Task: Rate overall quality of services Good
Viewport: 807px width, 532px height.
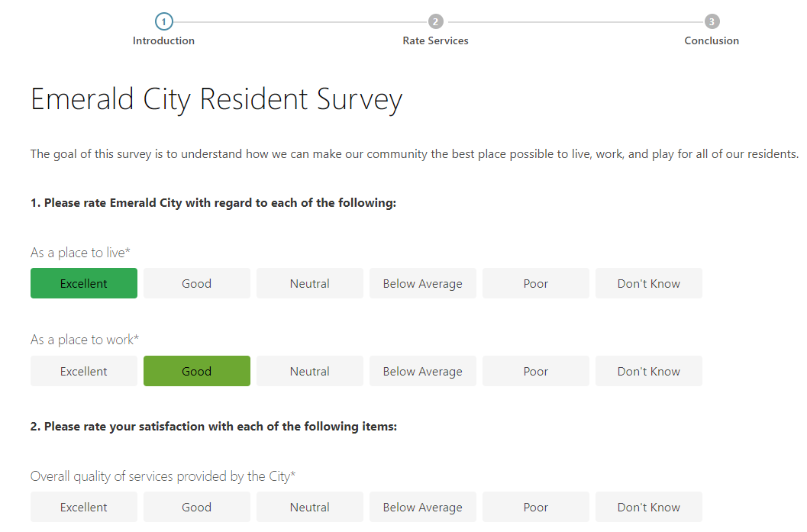Action: 197,508
